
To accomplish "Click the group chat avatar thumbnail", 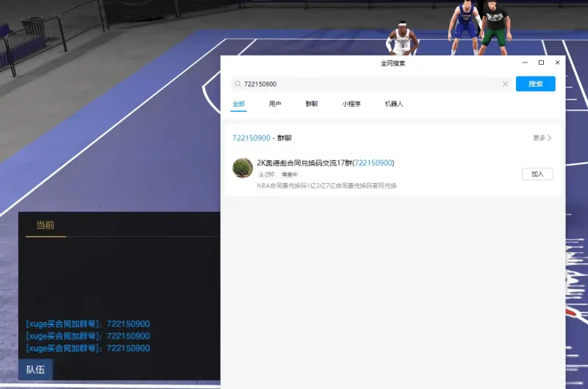I will pyautogui.click(x=243, y=168).
